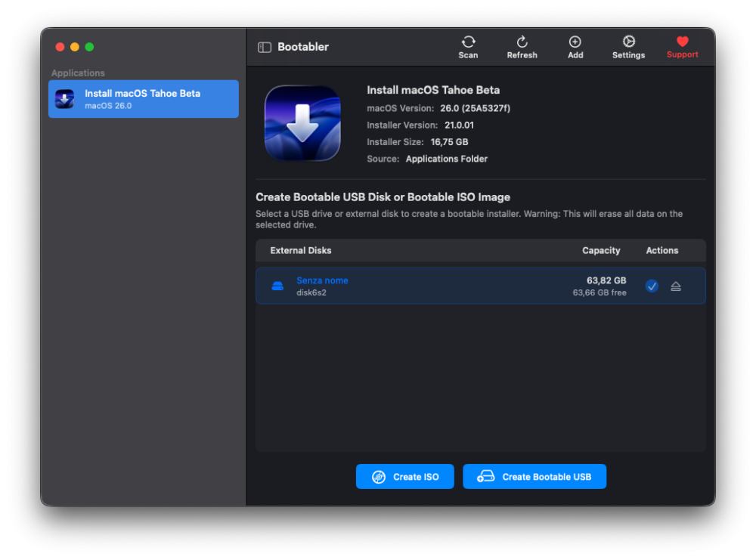Click the Bootabler window title

[303, 47]
